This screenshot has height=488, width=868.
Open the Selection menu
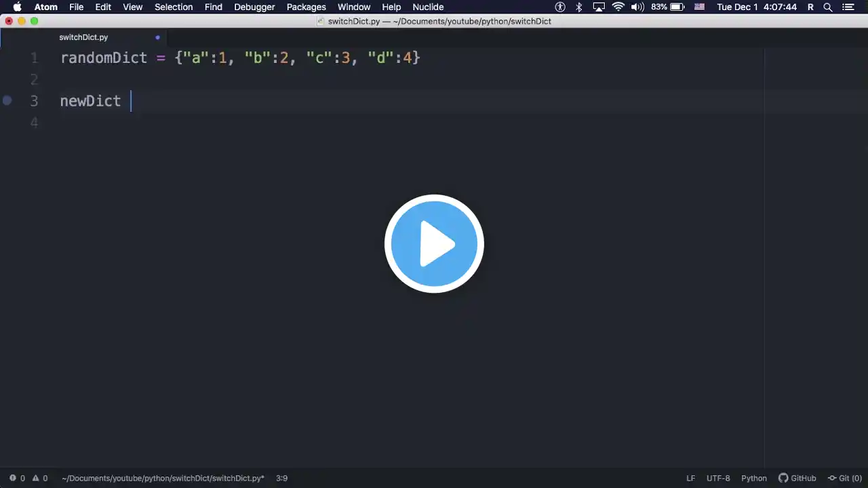(174, 7)
